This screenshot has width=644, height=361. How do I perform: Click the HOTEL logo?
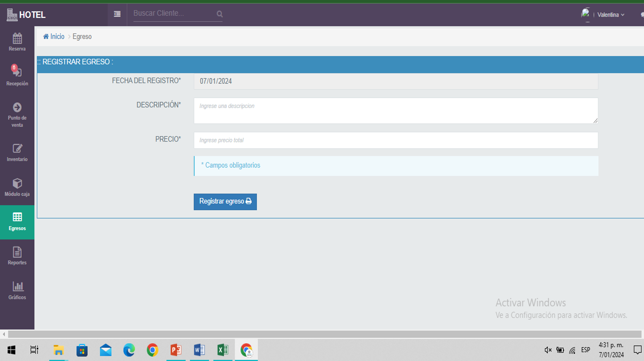26,15
